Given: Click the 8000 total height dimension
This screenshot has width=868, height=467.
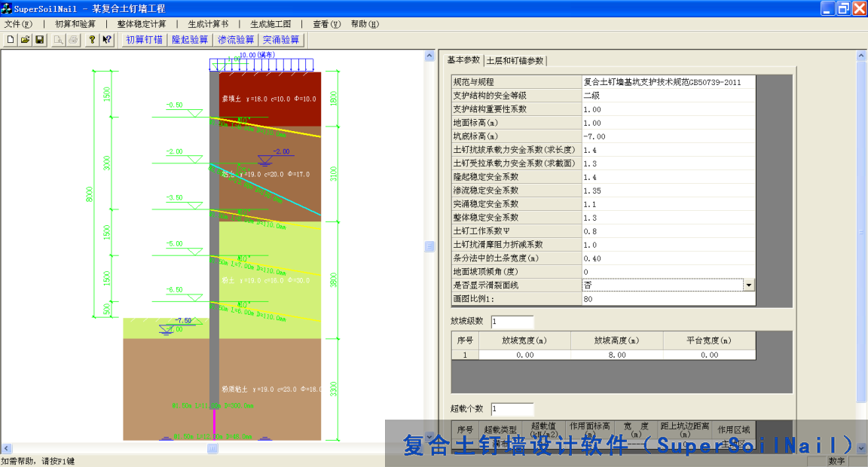Looking at the screenshot, I should click(89, 194).
